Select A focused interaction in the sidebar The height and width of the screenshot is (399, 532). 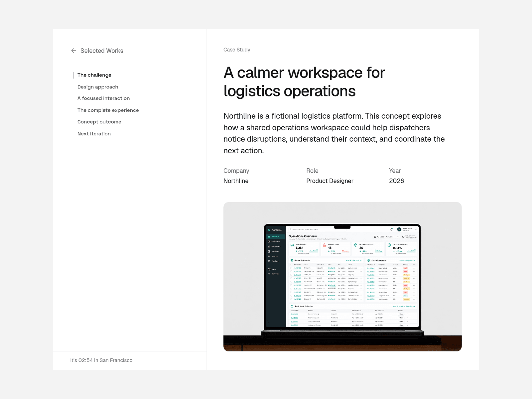[104, 98]
